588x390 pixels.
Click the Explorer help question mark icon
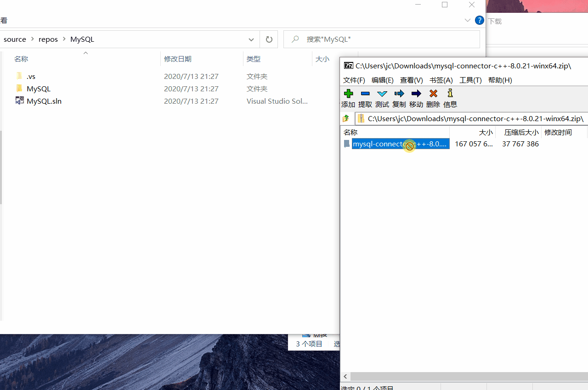click(479, 20)
